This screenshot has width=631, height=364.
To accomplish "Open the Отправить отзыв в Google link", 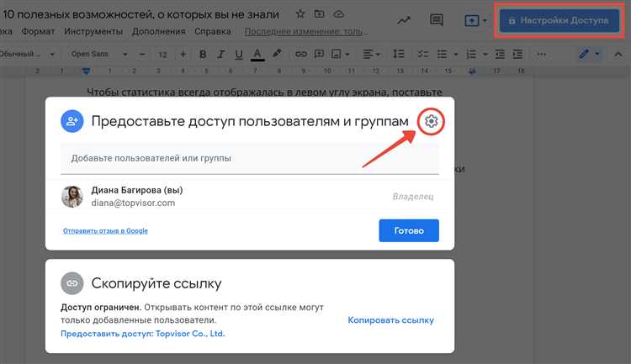I will [x=105, y=231].
